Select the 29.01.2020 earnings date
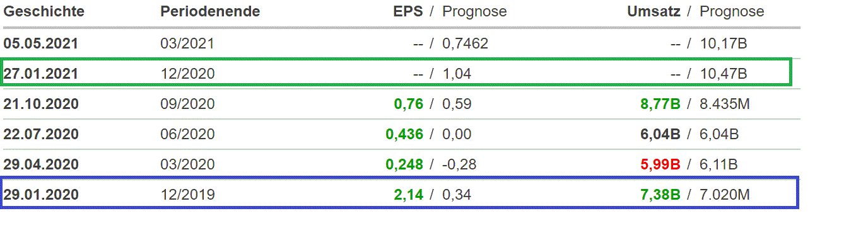The image size is (868, 240). [41, 195]
